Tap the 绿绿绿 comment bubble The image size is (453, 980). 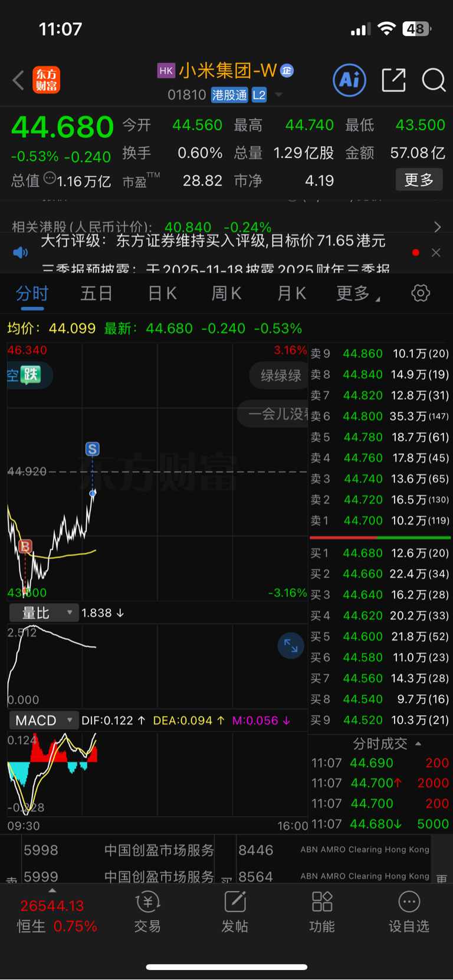tap(281, 375)
